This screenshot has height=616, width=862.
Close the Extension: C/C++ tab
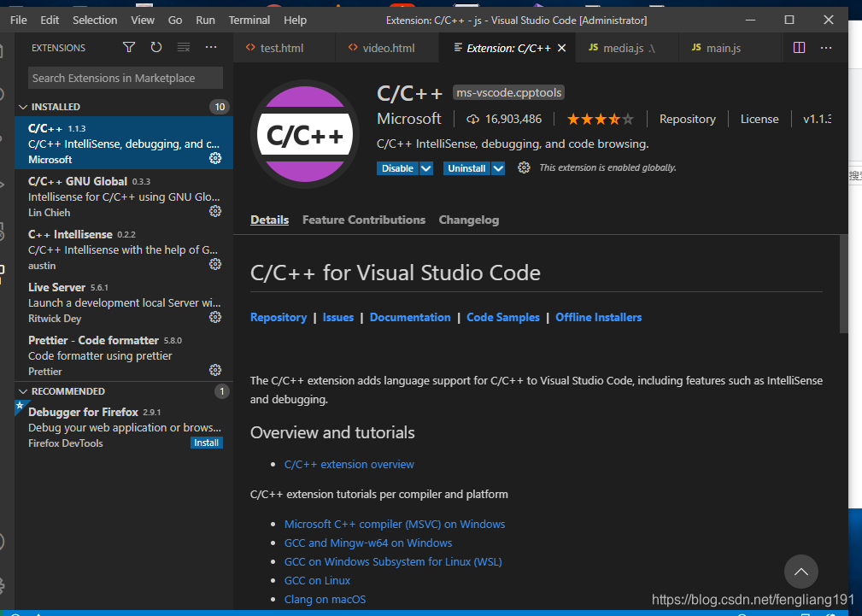[562, 48]
